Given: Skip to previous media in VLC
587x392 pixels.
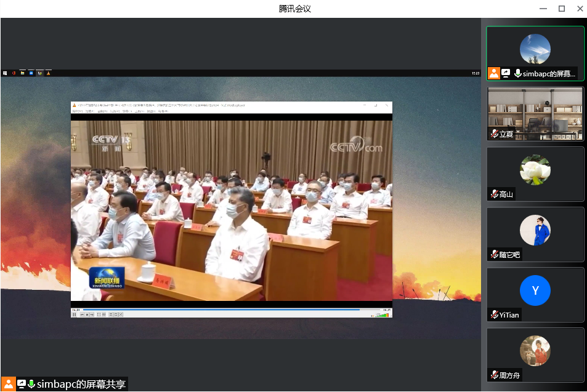Looking at the screenshot, I should click(83, 314).
